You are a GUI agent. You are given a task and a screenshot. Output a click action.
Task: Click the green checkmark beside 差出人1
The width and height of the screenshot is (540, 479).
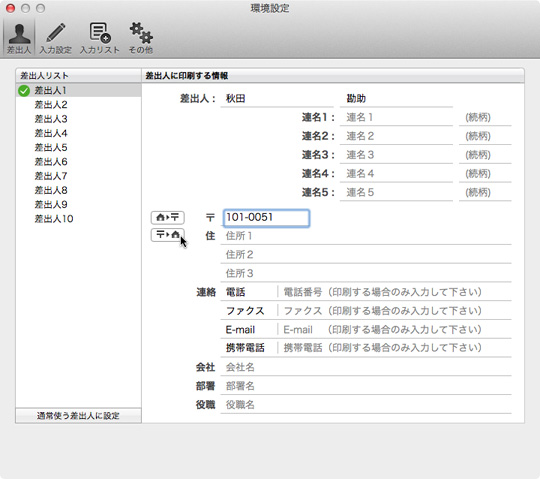[24, 91]
